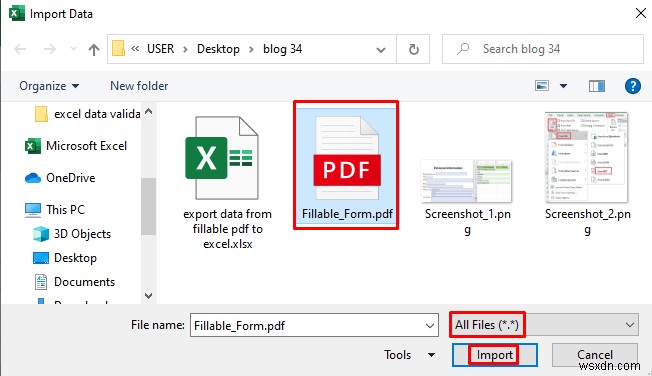Change the view layout icon
The image size is (652, 376).
point(542,86)
